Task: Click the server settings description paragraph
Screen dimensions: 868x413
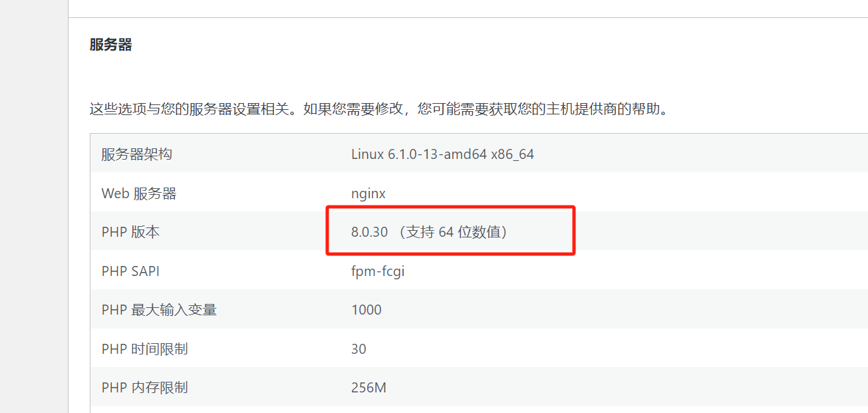Action: pyautogui.click(x=378, y=109)
